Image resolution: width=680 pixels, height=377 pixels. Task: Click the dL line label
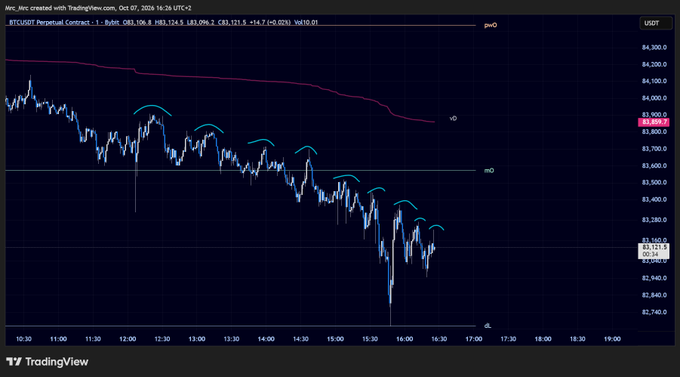[x=487, y=325]
